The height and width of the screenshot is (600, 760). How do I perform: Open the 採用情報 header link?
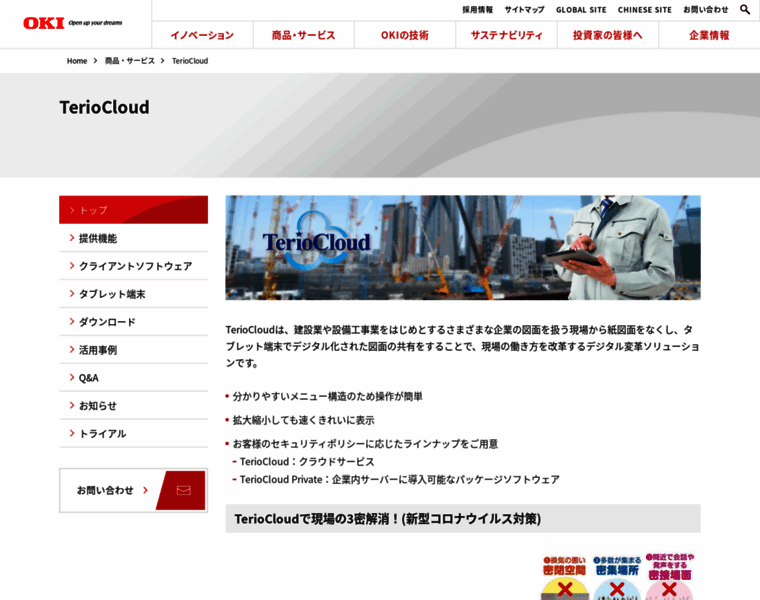(477, 10)
